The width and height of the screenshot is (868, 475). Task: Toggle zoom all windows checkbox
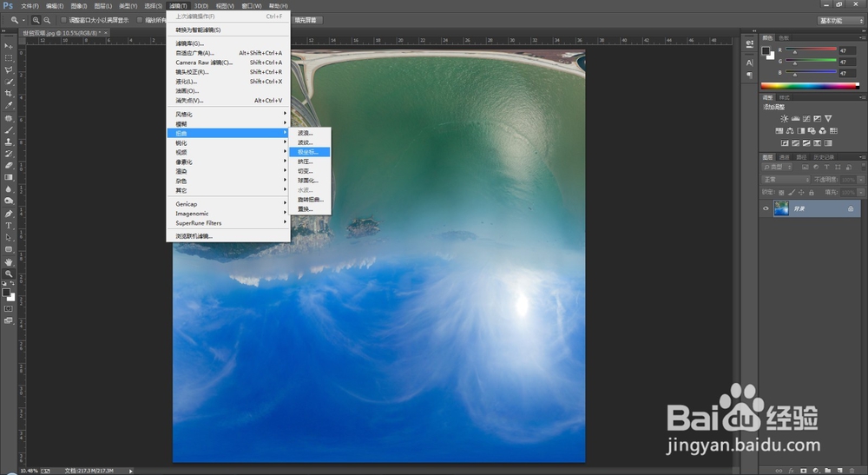[140, 20]
